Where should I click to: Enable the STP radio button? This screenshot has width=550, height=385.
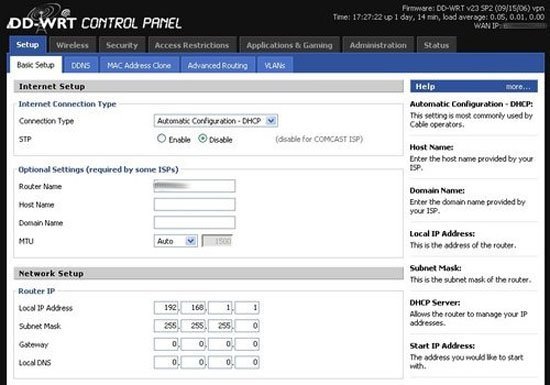pyautogui.click(x=161, y=139)
